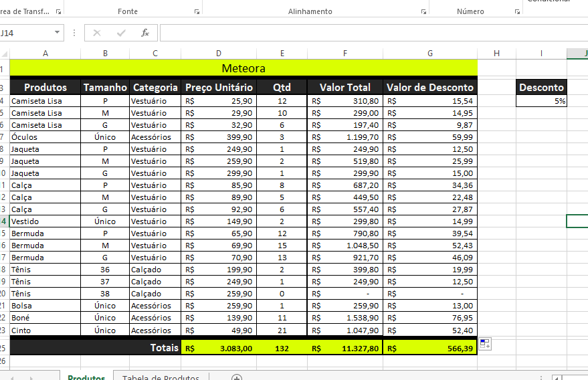Click the Preço Unitário header cell
Screen dimensions: 588x380
[219, 88]
